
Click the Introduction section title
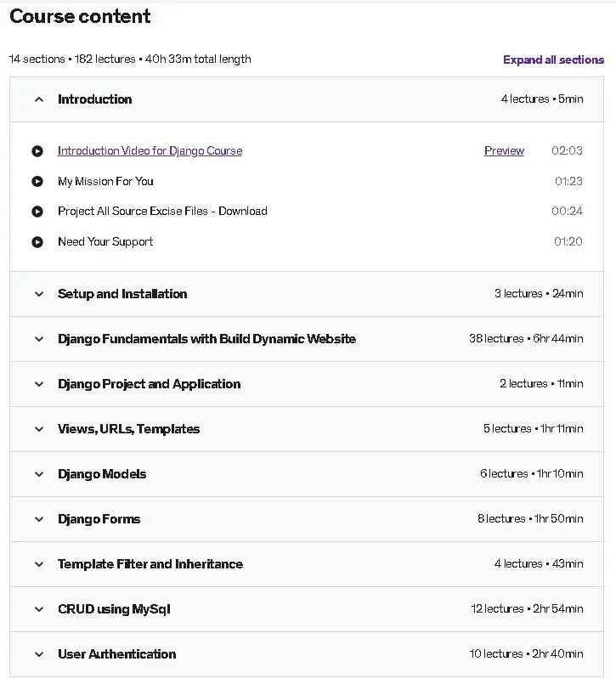coord(94,99)
